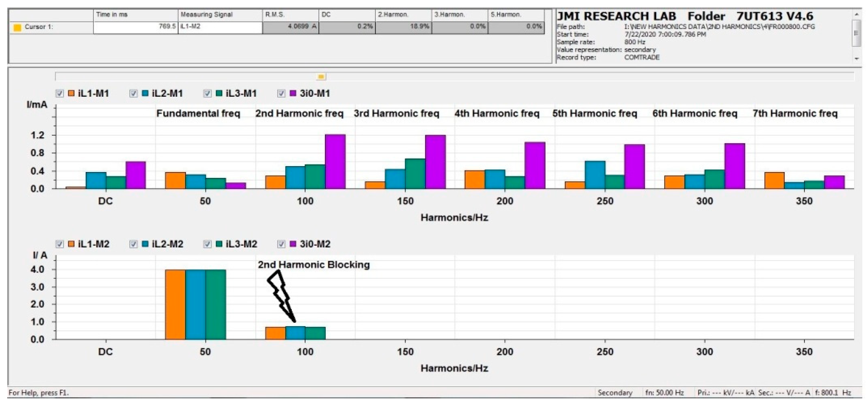868x405 pixels.
Task: Click the yellow Cursor 1 indicator icon
Action: 17,27
